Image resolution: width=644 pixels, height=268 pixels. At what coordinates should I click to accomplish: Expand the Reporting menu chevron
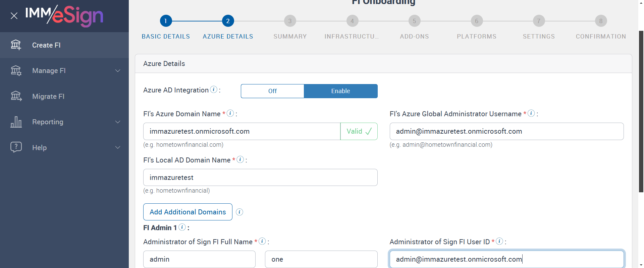tap(118, 122)
